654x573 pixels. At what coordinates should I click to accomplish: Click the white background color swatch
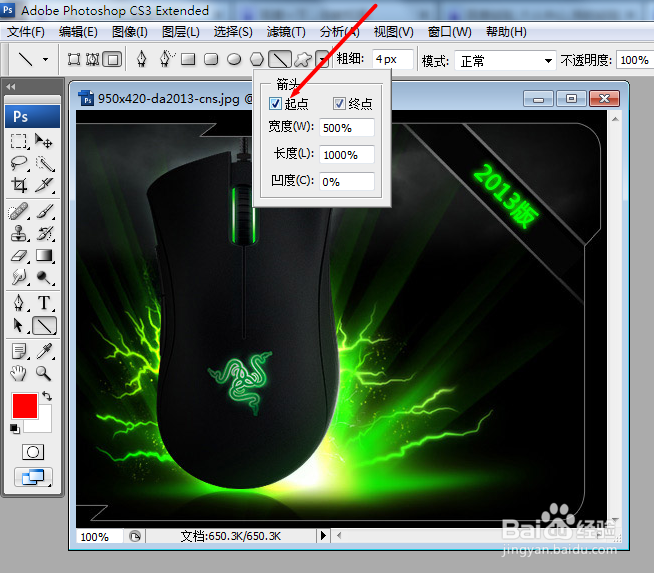[45, 423]
